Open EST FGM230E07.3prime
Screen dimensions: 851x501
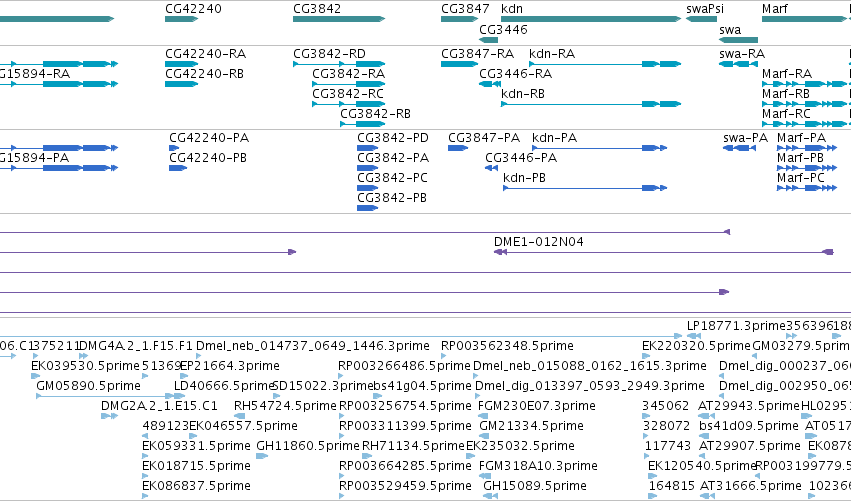537,406
